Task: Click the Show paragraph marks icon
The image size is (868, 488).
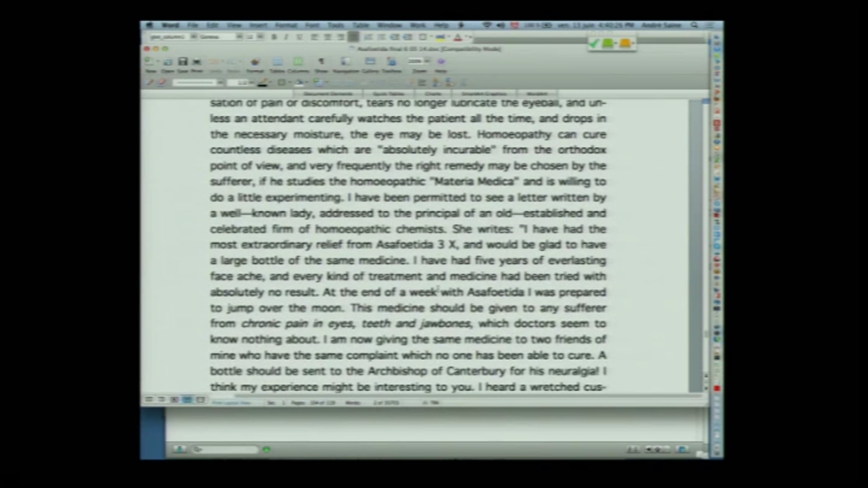Action: pyautogui.click(x=321, y=61)
